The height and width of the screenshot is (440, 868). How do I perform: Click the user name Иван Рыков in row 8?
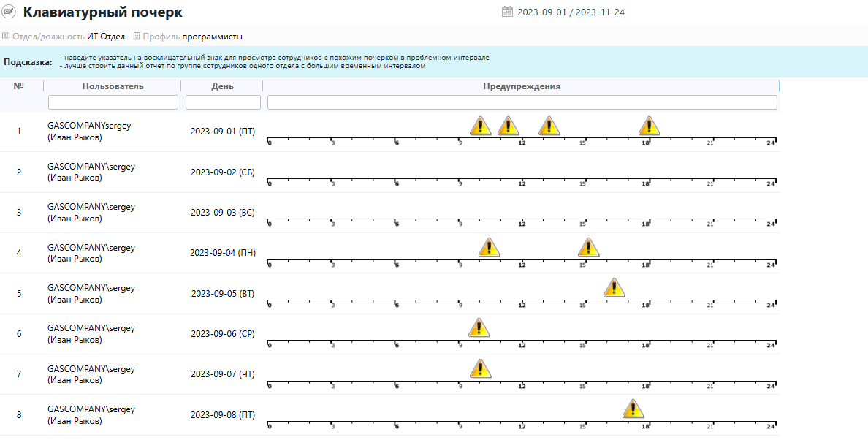pos(75,421)
